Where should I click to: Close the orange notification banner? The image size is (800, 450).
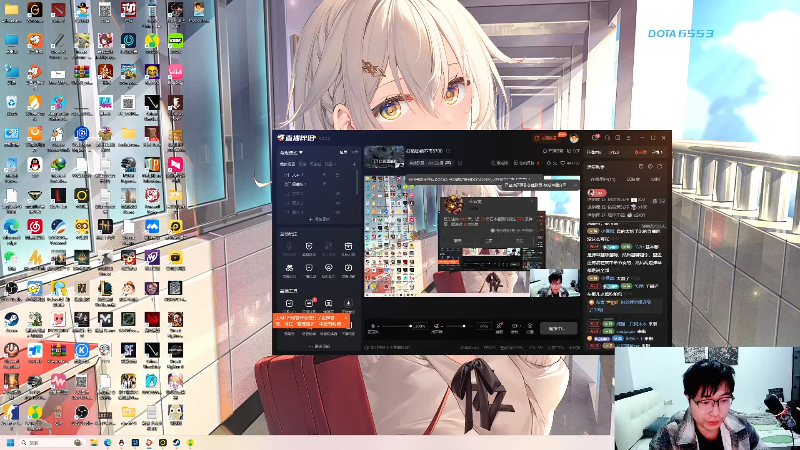pyautogui.click(x=345, y=318)
